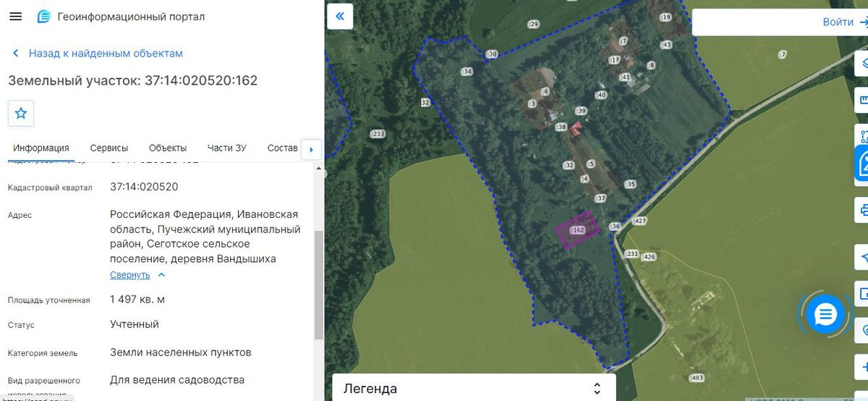Click Земли населенных пунктов value
This screenshot has width=868, height=401.
[181, 353]
